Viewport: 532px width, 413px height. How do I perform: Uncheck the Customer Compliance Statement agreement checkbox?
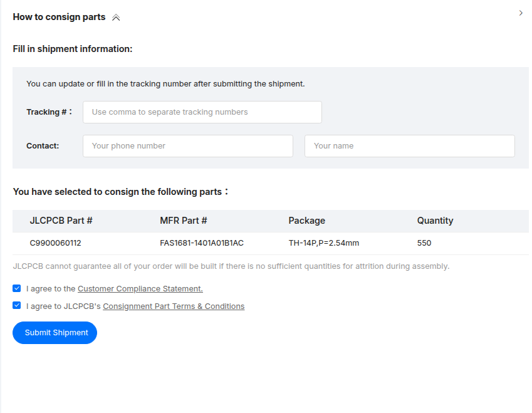tap(17, 289)
